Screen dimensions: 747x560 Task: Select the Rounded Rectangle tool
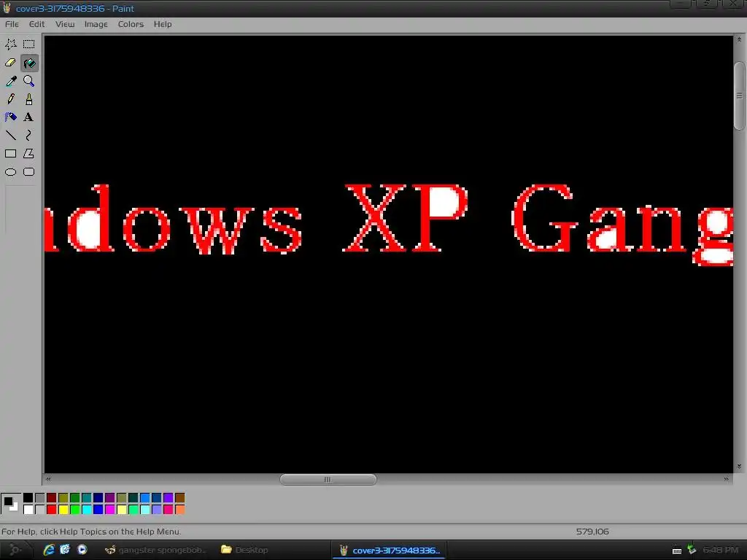tap(29, 172)
